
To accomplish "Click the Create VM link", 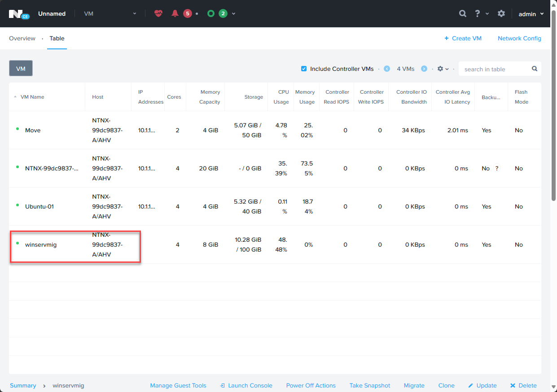I will pyautogui.click(x=463, y=38).
